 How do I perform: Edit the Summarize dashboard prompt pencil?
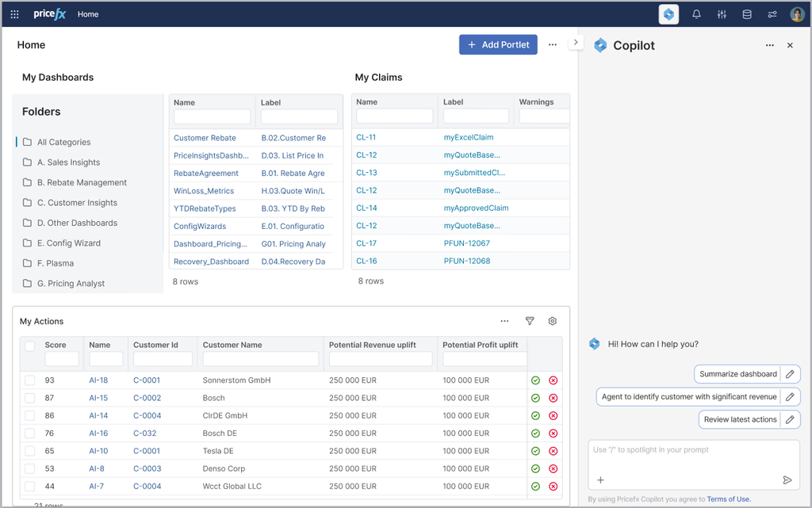(x=790, y=374)
